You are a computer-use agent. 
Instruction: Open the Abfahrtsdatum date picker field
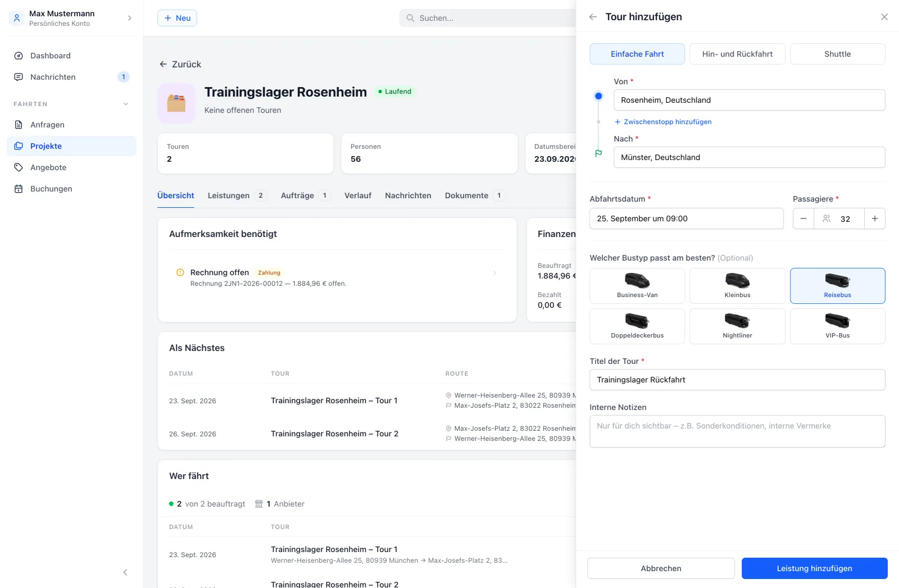pyautogui.click(x=687, y=218)
